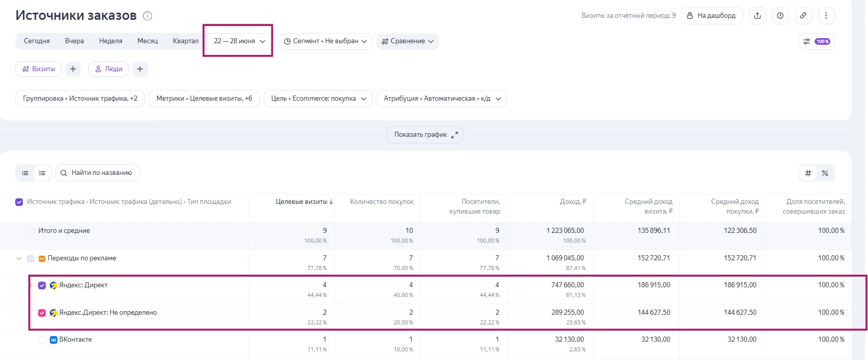Click the total revenue 1 223 065,00 cell

click(x=565, y=231)
